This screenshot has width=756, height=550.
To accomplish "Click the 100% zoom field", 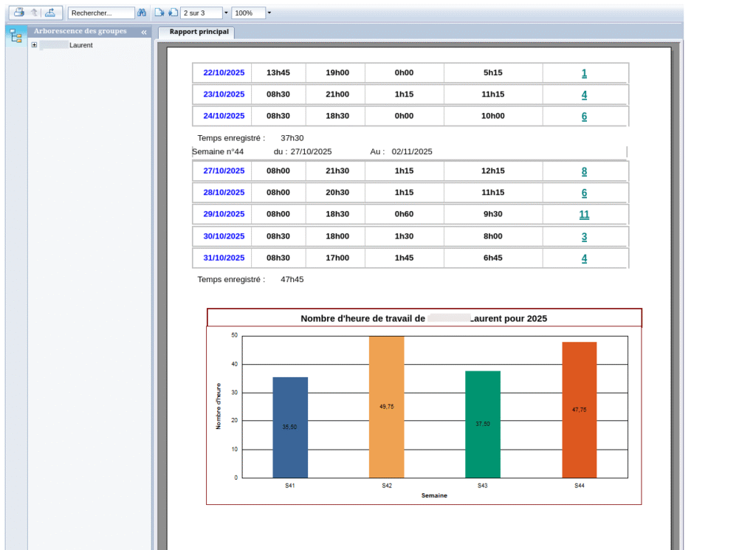I will pos(248,13).
